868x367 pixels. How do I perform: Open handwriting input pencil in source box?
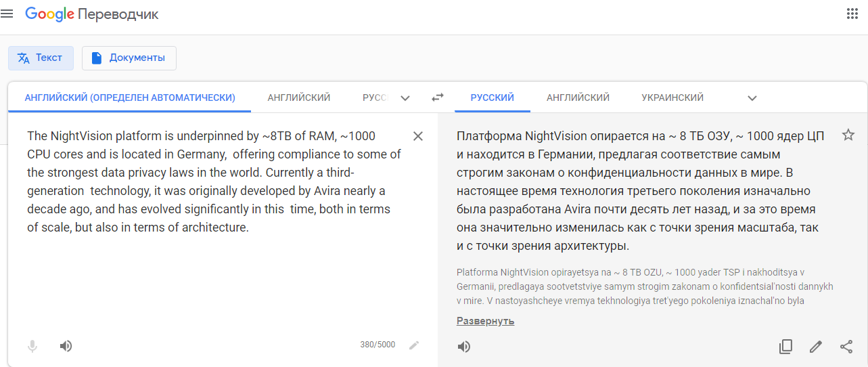coord(414,345)
